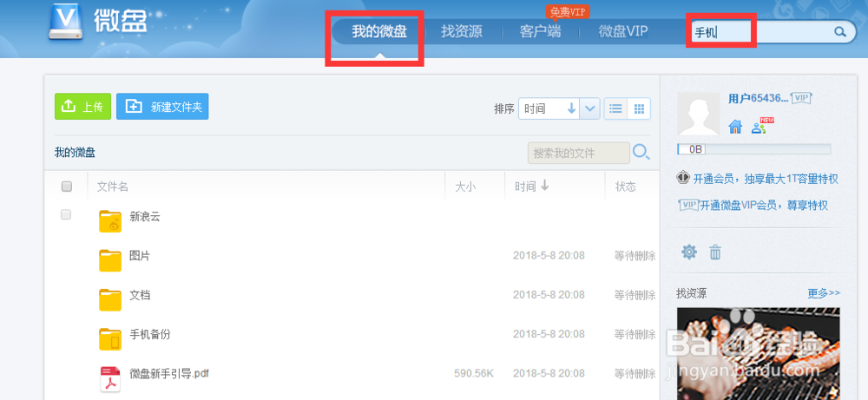
Task: Select the 时间 sort field
Action: pyautogui.click(x=549, y=108)
